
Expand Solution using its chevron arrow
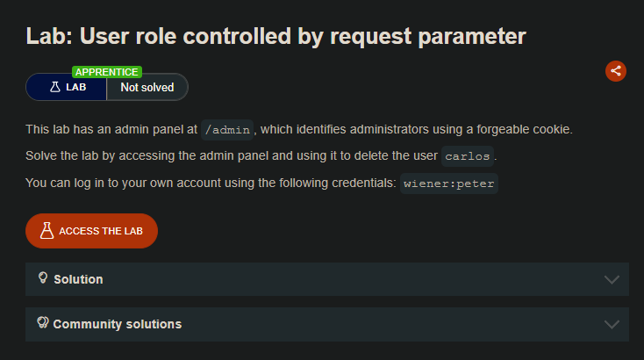(612, 279)
